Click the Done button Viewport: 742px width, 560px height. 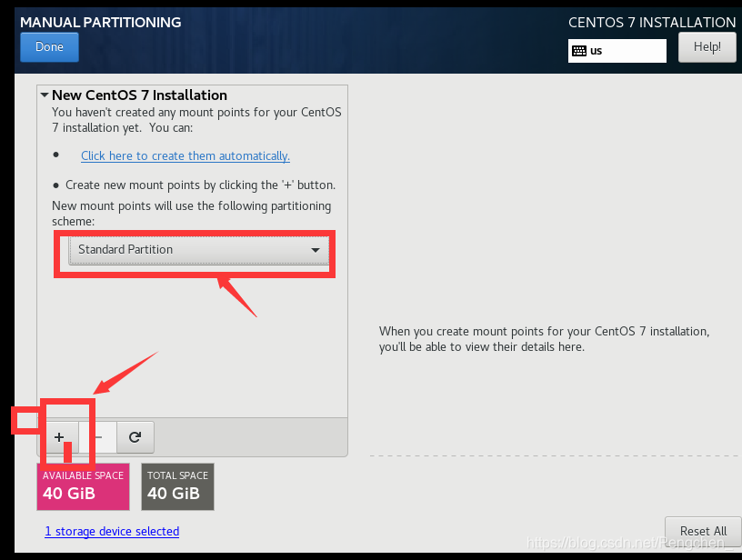[49, 47]
